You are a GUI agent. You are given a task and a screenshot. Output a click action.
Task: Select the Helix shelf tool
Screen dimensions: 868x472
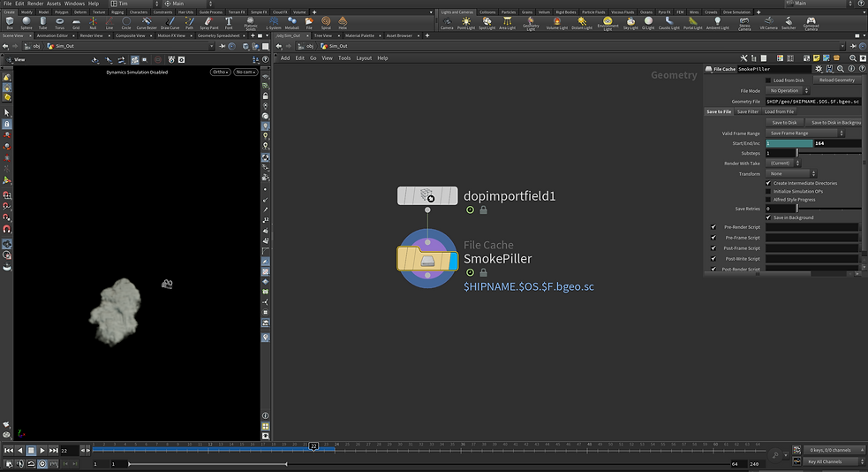pos(343,23)
